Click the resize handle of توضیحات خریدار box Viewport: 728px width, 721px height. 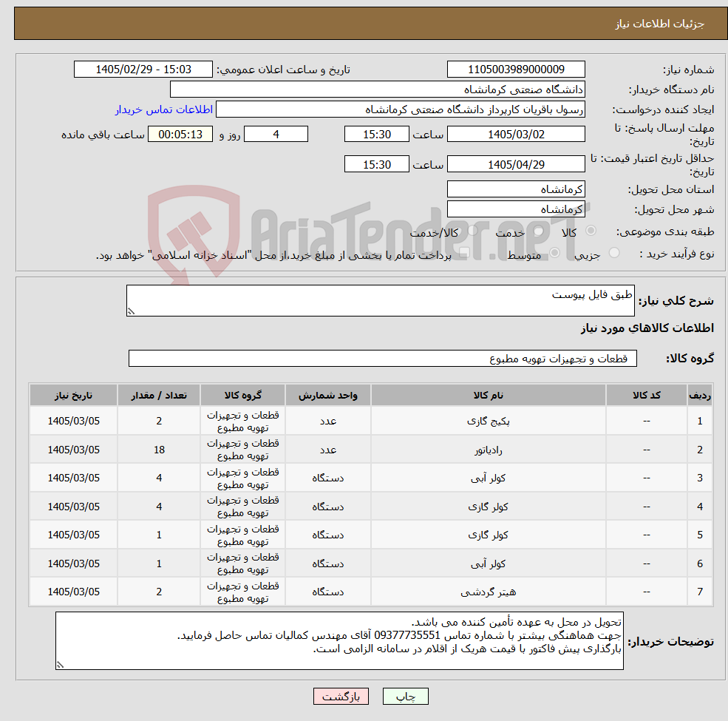(x=60, y=665)
